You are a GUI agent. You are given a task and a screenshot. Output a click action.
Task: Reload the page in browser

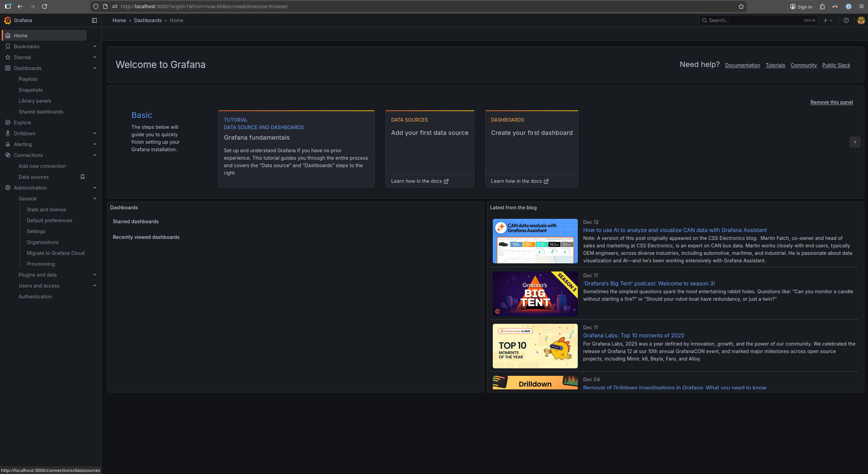point(45,6)
